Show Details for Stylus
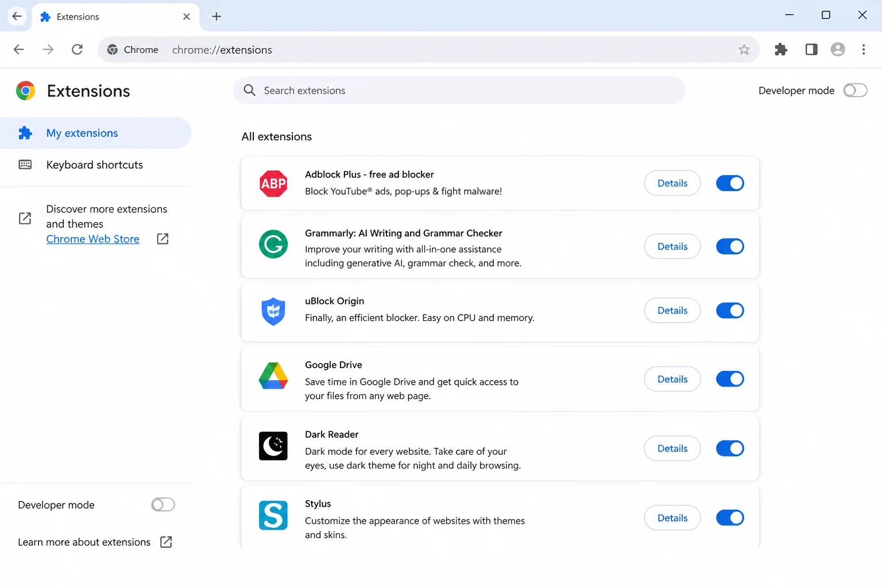882x588 pixels. coord(672,518)
